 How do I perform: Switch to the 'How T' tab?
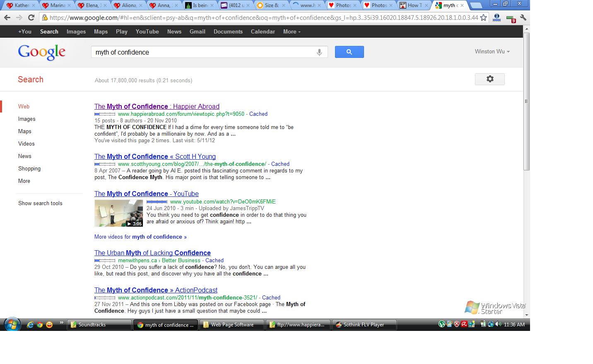413,5
